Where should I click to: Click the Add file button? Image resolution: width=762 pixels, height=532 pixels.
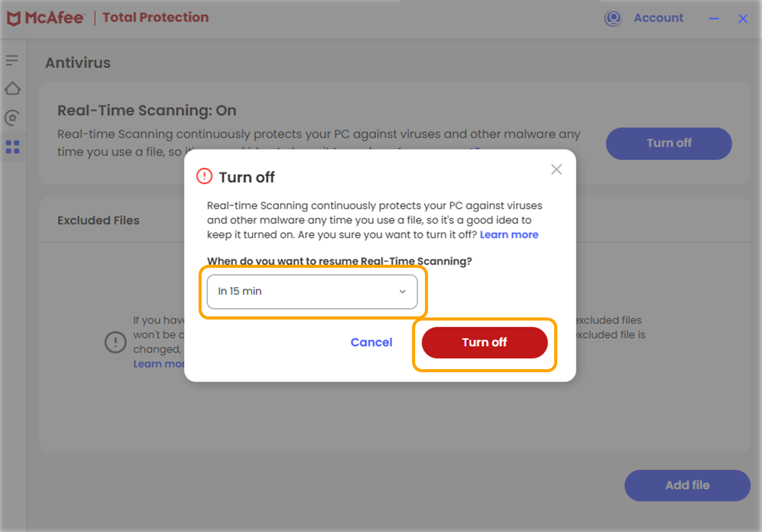point(687,485)
